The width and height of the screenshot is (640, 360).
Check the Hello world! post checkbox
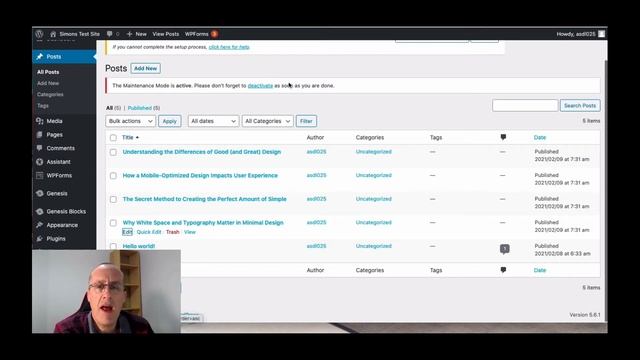click(113, 246)
